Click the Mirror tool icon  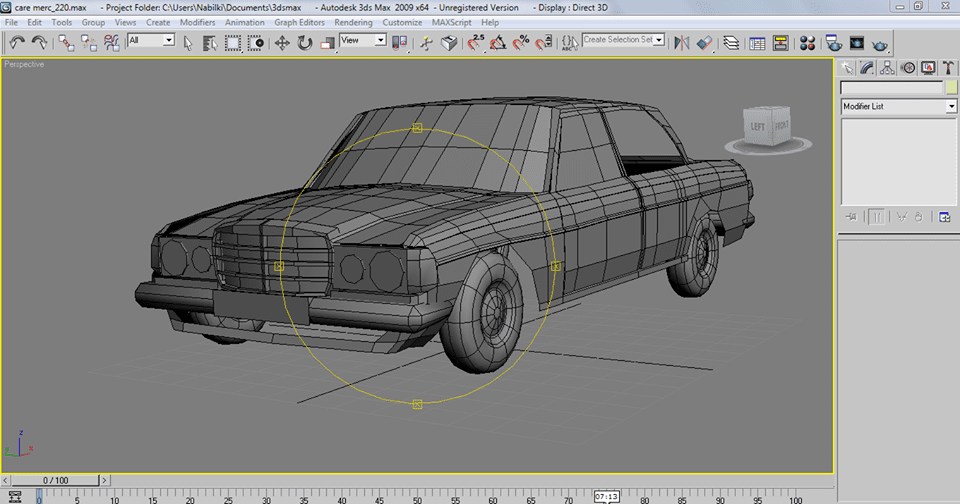681,42
